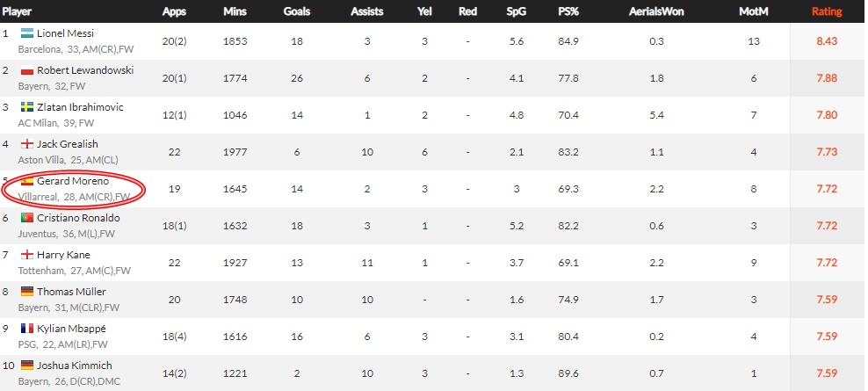Click Sweden flag beside Zlatan Ibrahimovic
The height and width of the screenshot is (391, 868).
[x=27, y=107]
